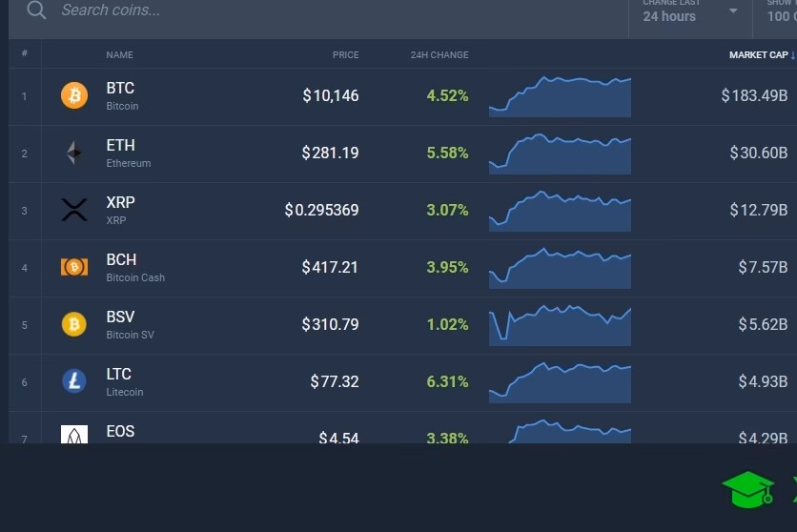Open the LTC sparkline price chart
The height and width of the screenshot is (532, 797).
click(561, 382)
